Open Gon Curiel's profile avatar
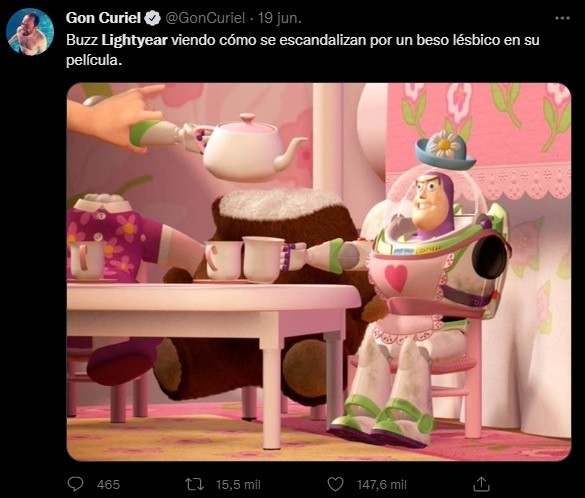Image resolution: width=585 pixels, height=498 pixels. [30, 32]
